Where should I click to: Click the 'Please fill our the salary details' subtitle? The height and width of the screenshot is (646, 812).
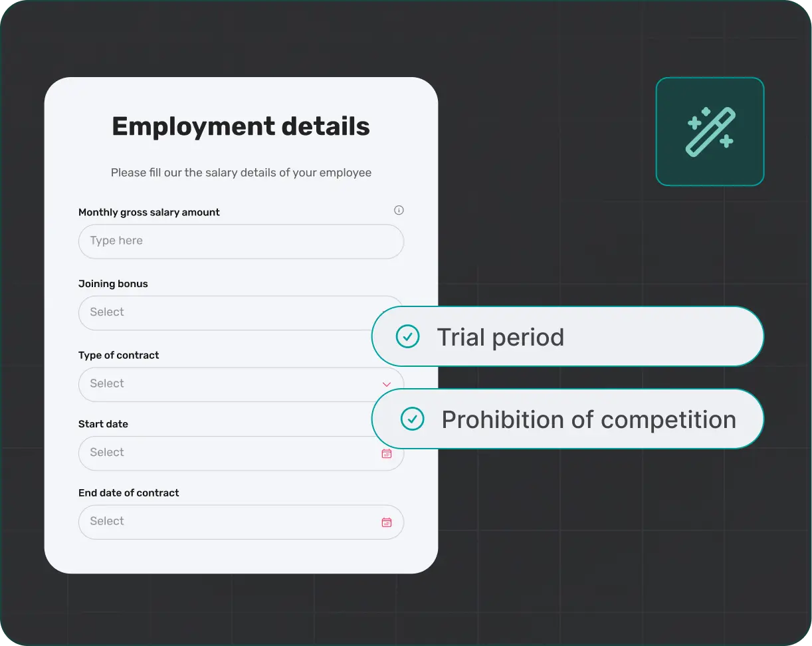coord(241,173)
